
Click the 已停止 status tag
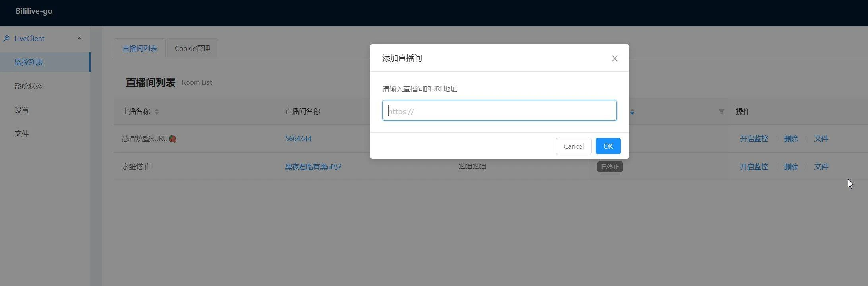610,167
